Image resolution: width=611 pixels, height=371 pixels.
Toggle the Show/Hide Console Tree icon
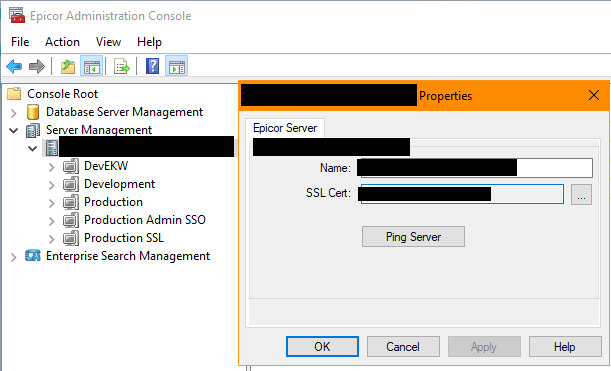[92, 66]
